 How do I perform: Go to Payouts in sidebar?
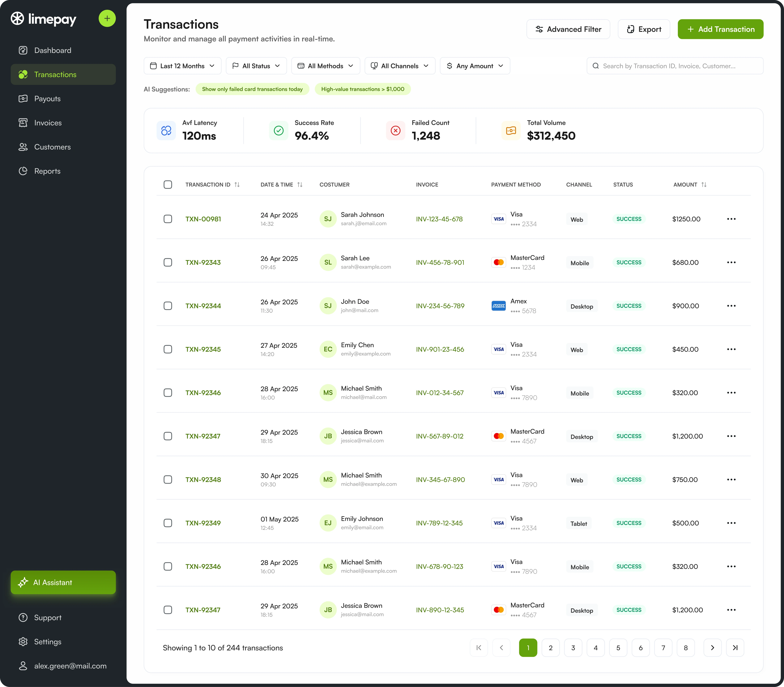point(63,98)
